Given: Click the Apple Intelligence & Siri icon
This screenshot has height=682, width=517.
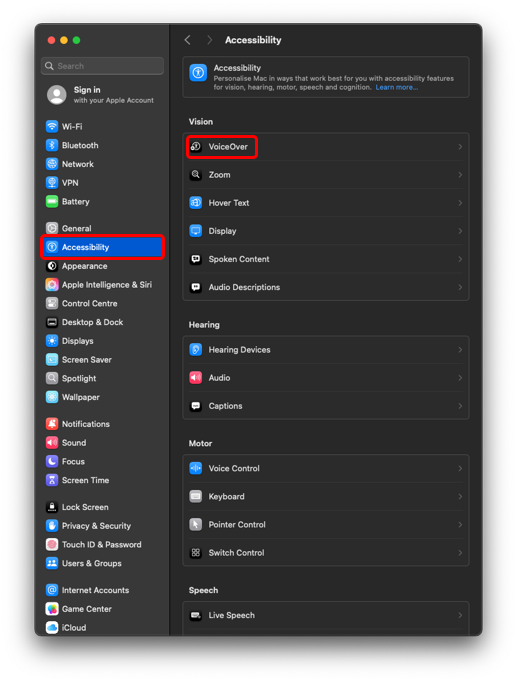Looking at the screenshot, I should (x=52, y=284).
